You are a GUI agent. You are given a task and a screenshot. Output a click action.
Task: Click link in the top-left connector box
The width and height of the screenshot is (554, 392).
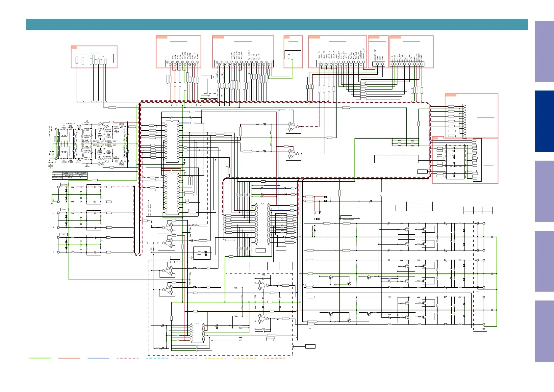point(94,53)
